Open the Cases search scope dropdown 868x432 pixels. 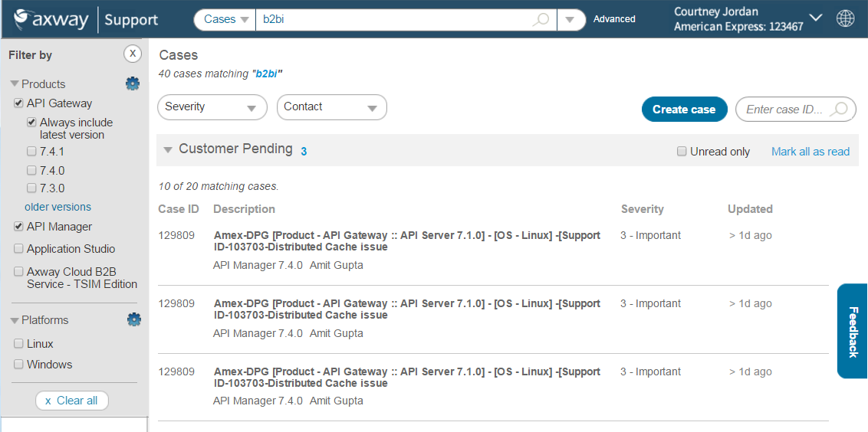225,19
